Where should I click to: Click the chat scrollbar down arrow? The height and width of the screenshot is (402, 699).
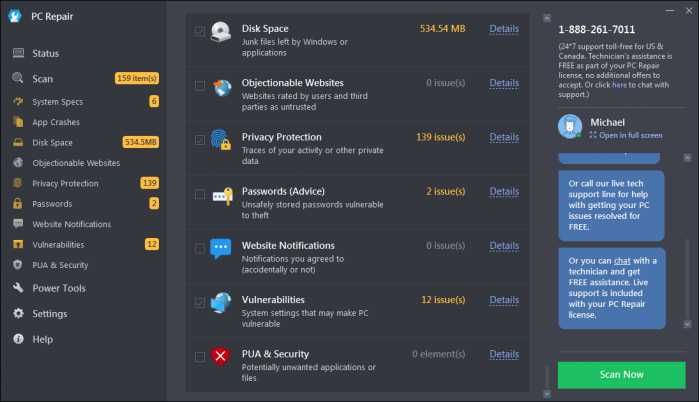[687, 324]
